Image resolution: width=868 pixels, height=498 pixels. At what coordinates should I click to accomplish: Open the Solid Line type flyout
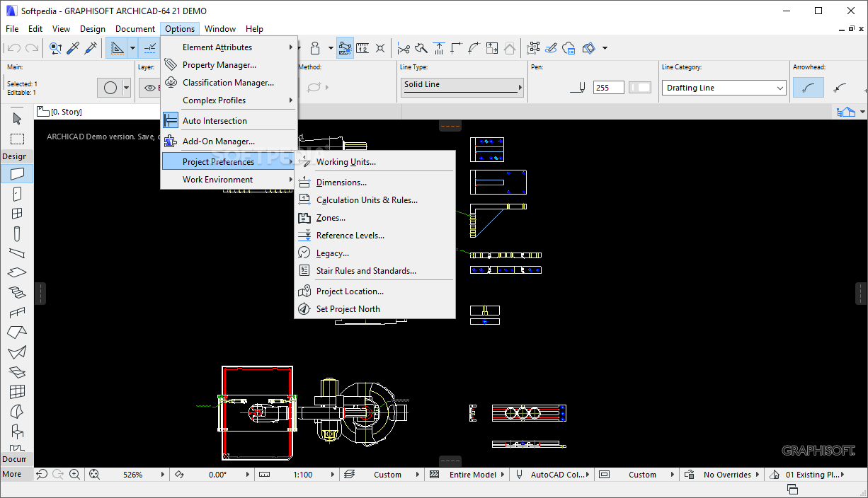click(462, 87)
